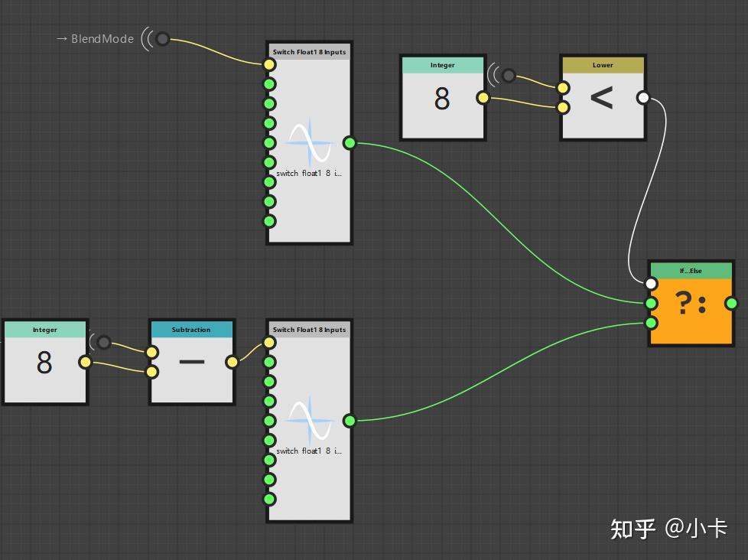
Task: Click the first green input pin of top Switch
Action: click(x=269, y=84)
